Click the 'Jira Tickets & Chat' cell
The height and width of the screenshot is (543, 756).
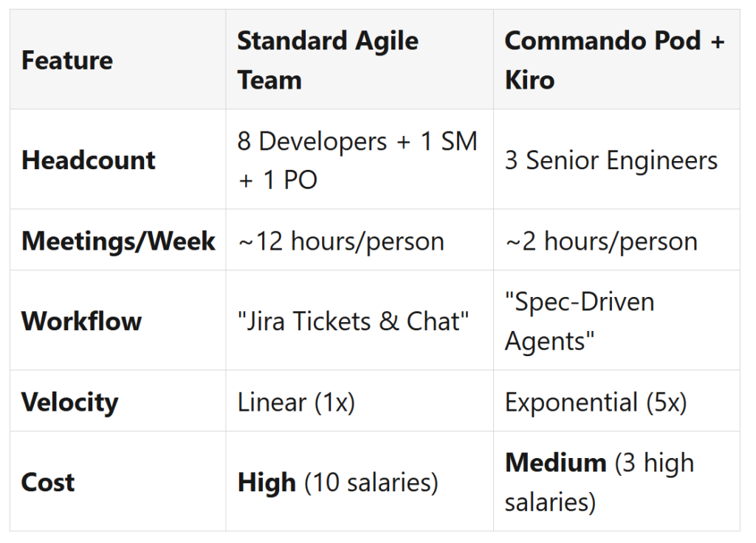click(354, 321)
